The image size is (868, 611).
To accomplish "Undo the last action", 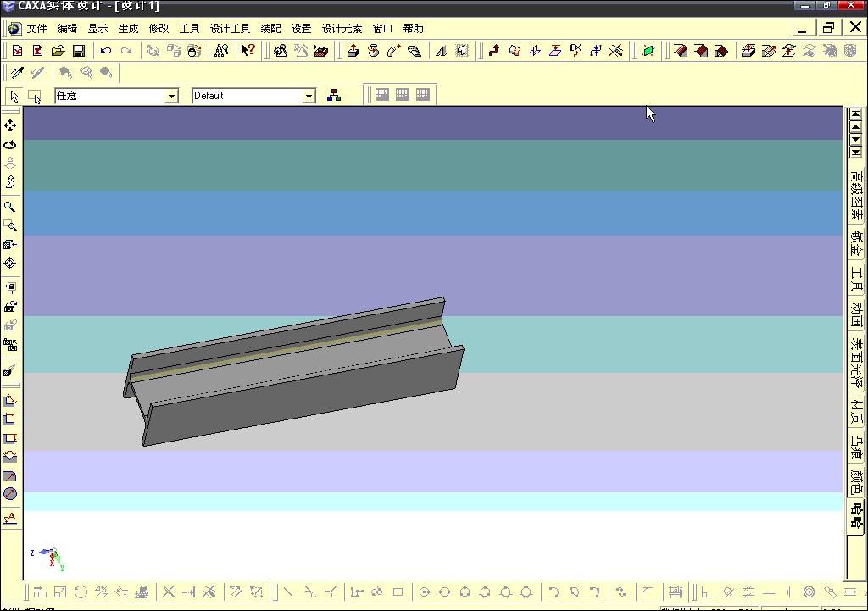I will (x=106, y=51).
